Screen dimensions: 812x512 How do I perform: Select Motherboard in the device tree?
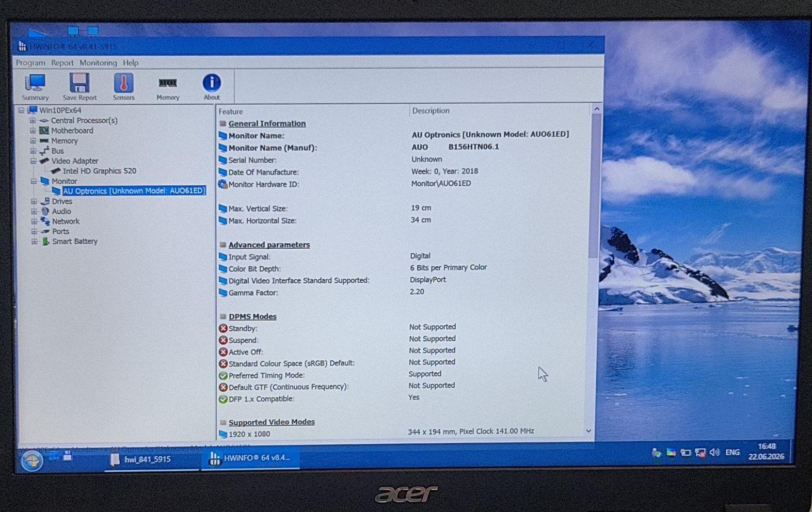[72, 131]
